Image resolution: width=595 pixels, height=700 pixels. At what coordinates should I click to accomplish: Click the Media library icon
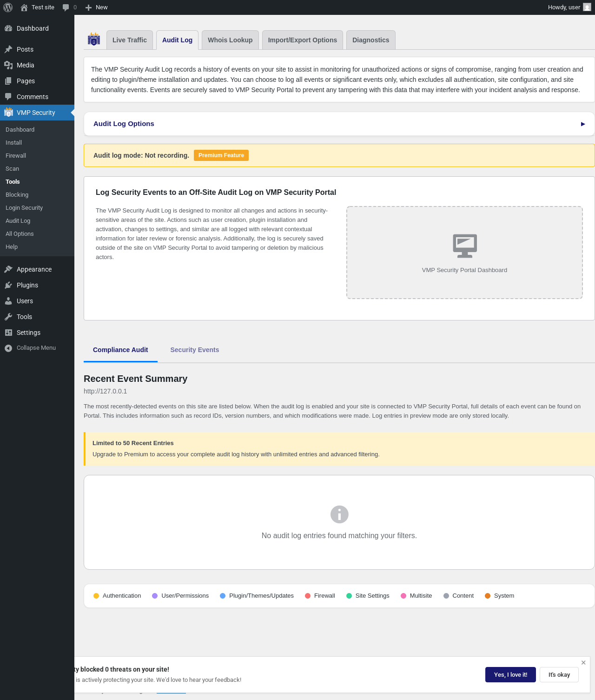coord(8,65)
